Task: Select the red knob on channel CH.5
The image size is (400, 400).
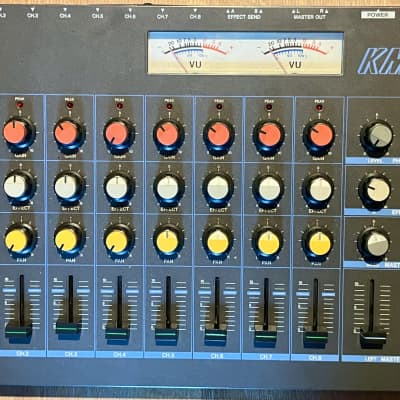Action: click(167, 134)
